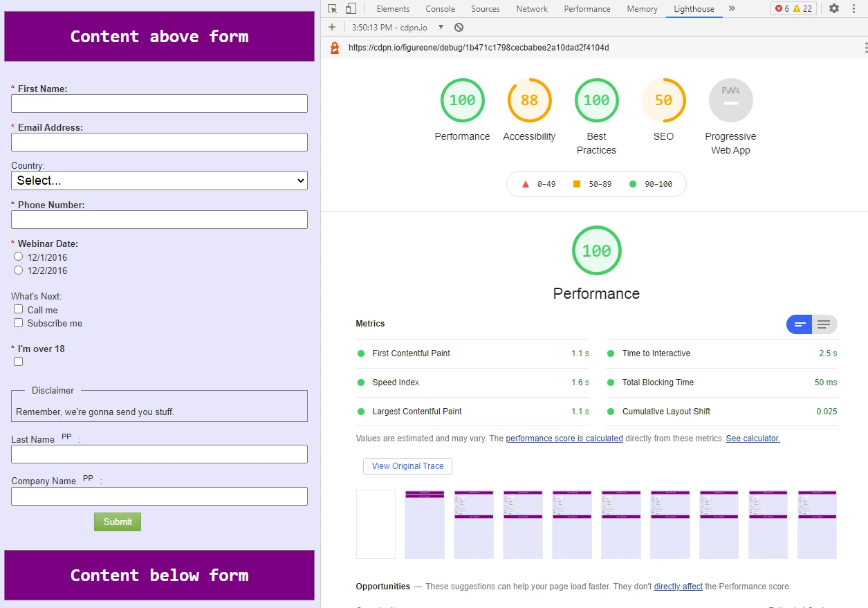Click the First Name input field

pyautogui.click(x=159, y=103)
